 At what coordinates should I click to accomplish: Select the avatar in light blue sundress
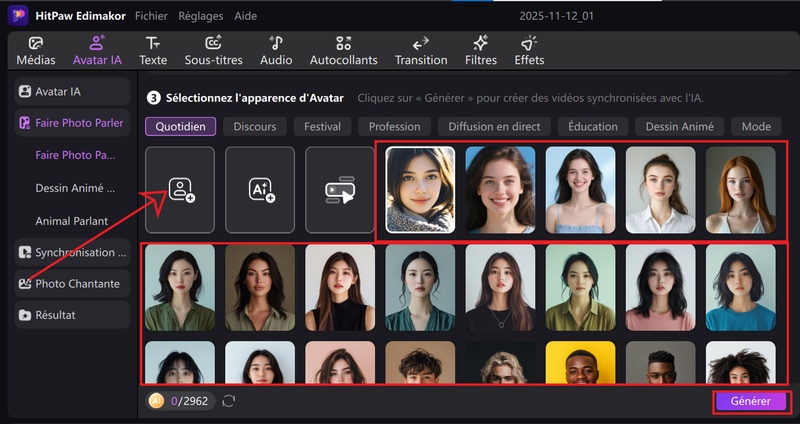pos(580,190)
